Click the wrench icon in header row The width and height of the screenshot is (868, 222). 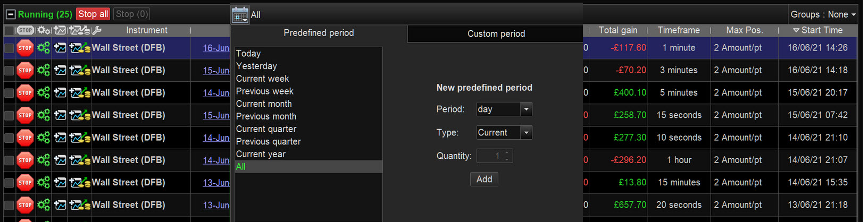[97, 30]
